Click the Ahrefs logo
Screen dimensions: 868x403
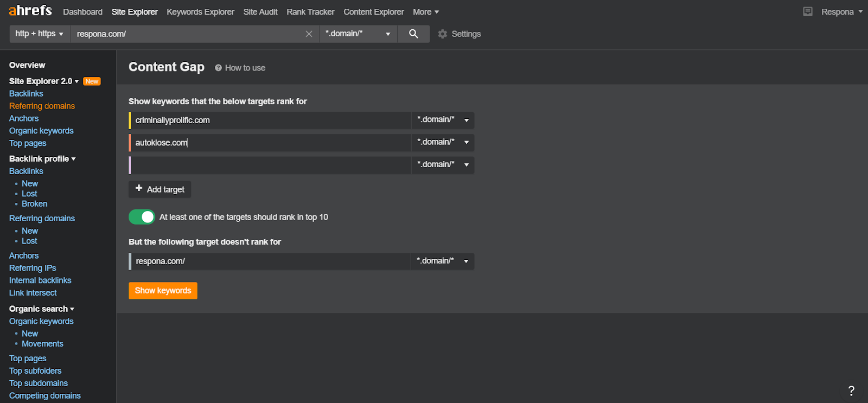[30, 11]
